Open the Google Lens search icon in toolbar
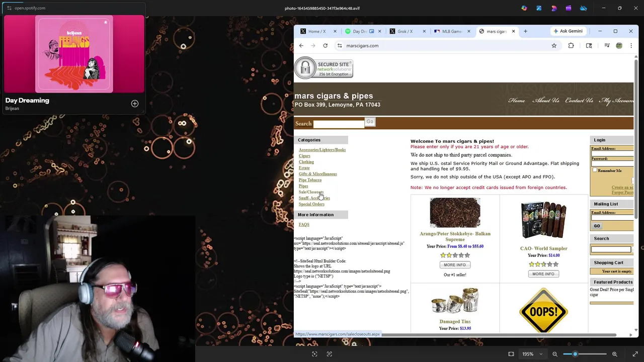The image size is (644, 362). tap(589, 46)
